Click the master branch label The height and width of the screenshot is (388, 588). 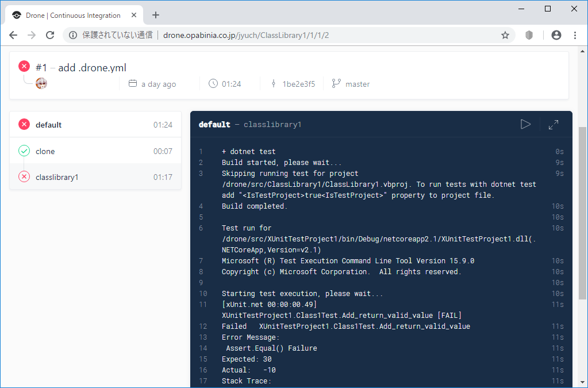[x=358, y=84]
